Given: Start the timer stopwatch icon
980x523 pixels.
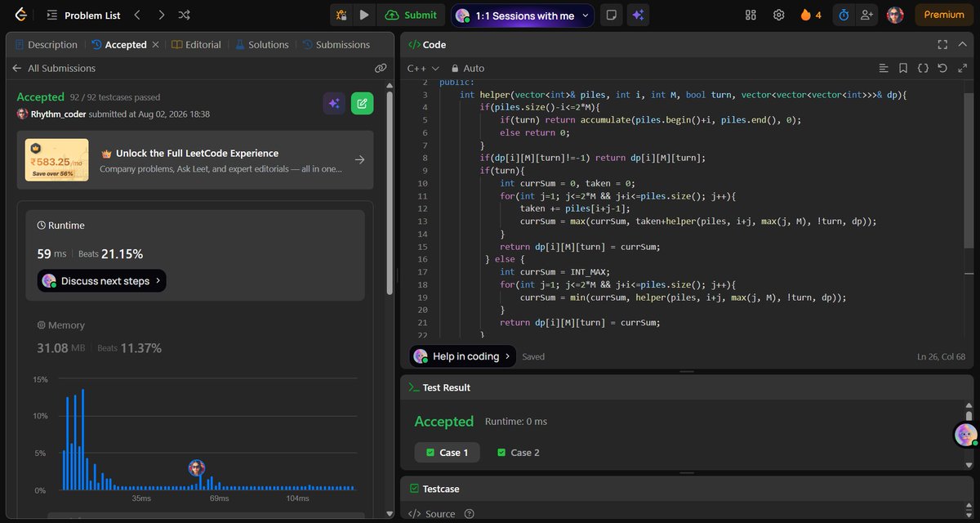Looking at the screenshot, I should [x=844, y=15].
